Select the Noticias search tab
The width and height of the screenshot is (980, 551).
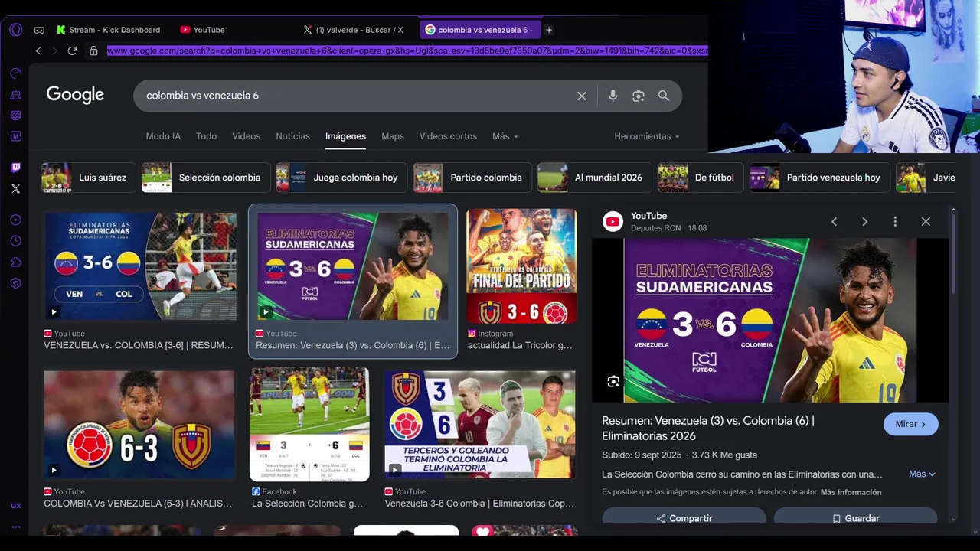(292, 136)
